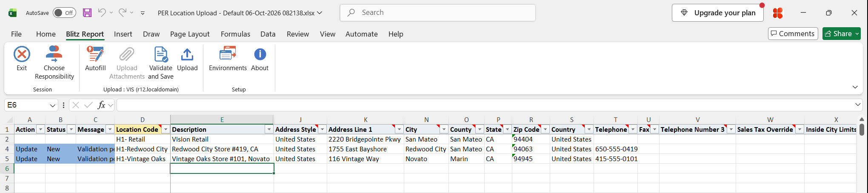Select row 5 header

7,159
